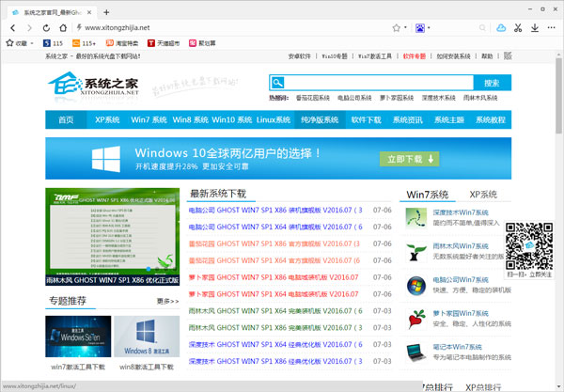Open the 淘宝特卖 bookmark
Image resolution: width=564 pixels, height=392 pixels.
[120, 43]
